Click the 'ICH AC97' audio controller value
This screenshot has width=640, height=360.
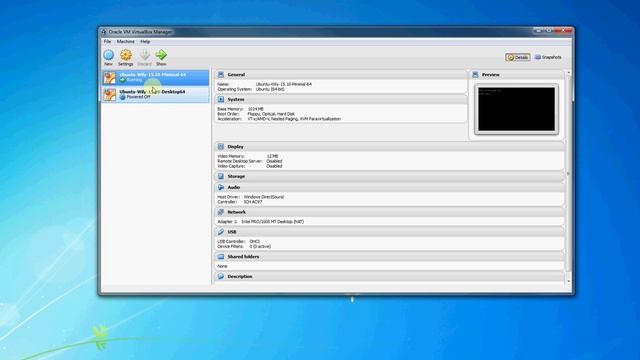coord(253,202)
